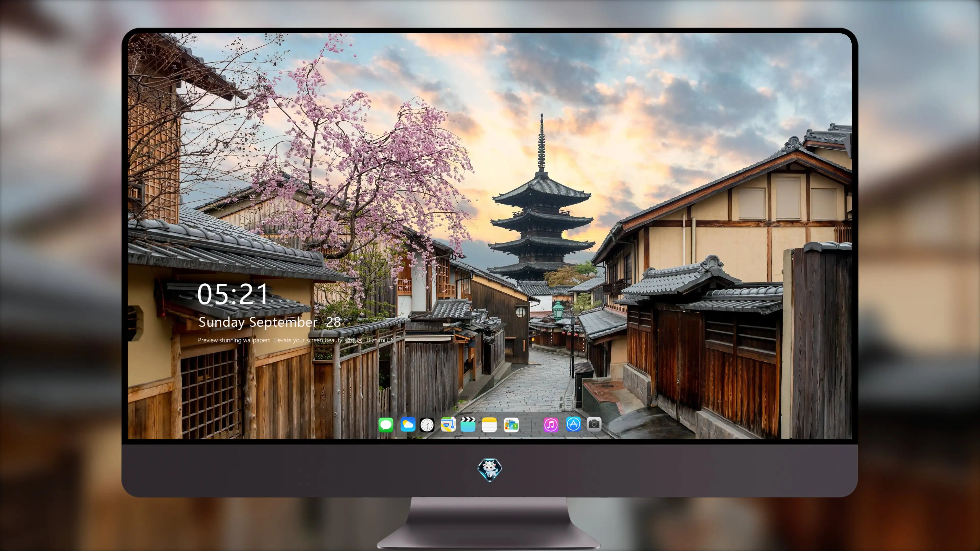The image size is (980, 551).
Task: Open the Newsstand app icon
Action: coord(511,425)
